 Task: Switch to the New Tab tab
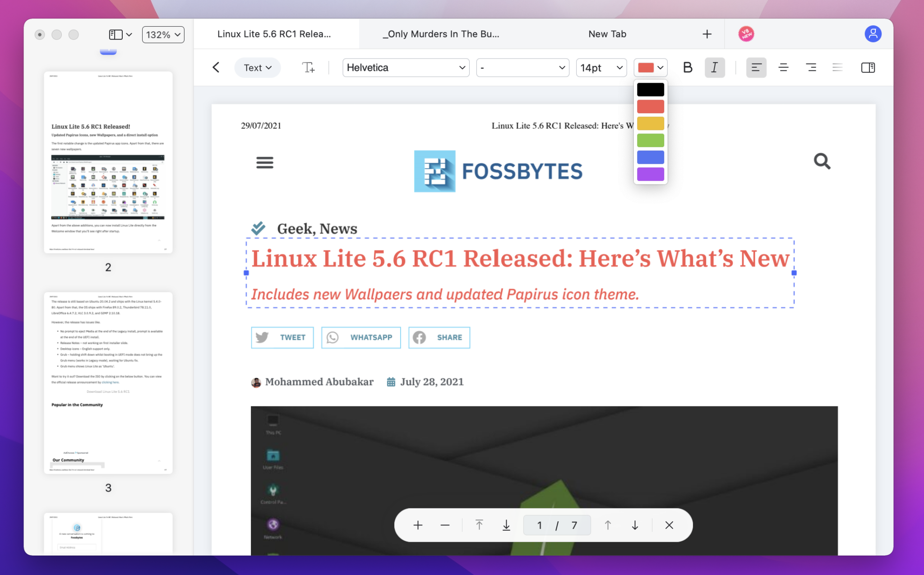607,34
